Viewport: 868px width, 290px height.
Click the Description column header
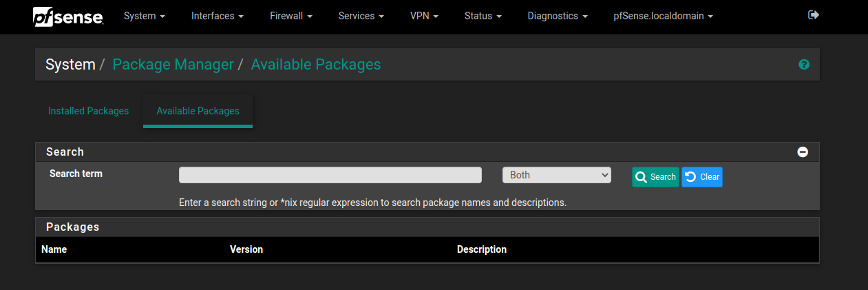482,249
